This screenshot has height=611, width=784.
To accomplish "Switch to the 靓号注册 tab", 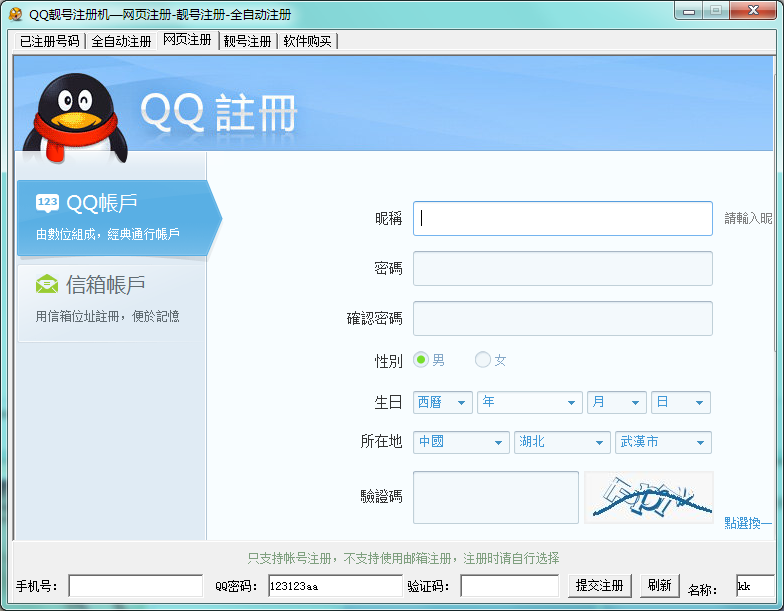I will tap(248, 41).
